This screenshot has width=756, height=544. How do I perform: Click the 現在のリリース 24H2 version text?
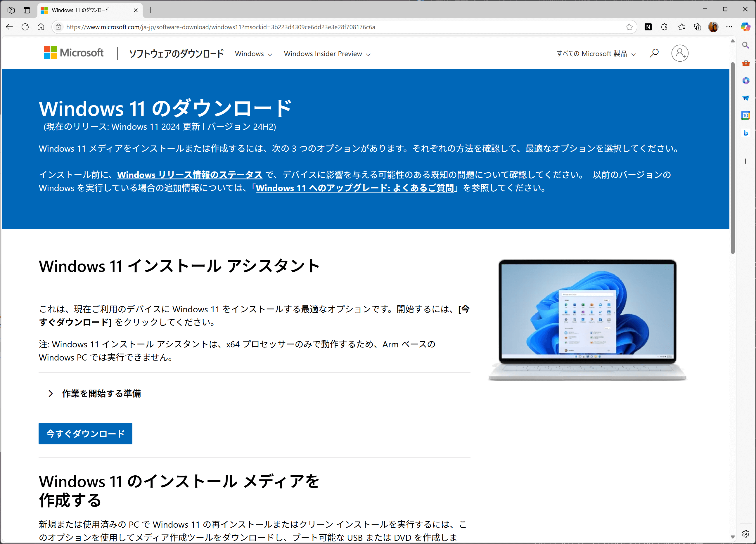[160, 127]
